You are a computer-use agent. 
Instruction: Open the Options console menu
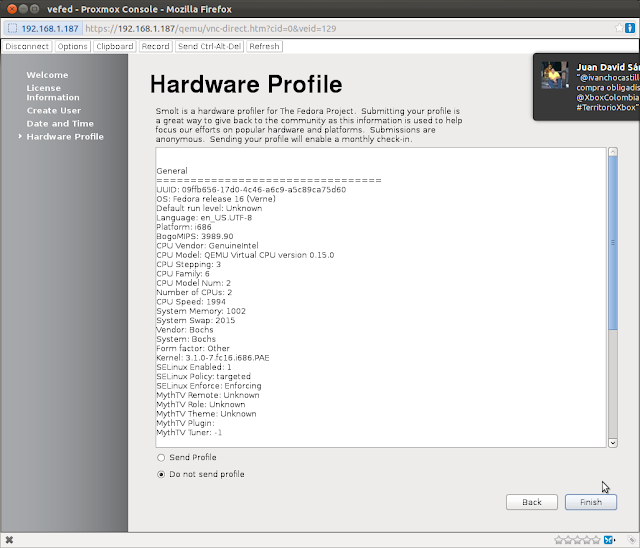[x=72, y=46]
